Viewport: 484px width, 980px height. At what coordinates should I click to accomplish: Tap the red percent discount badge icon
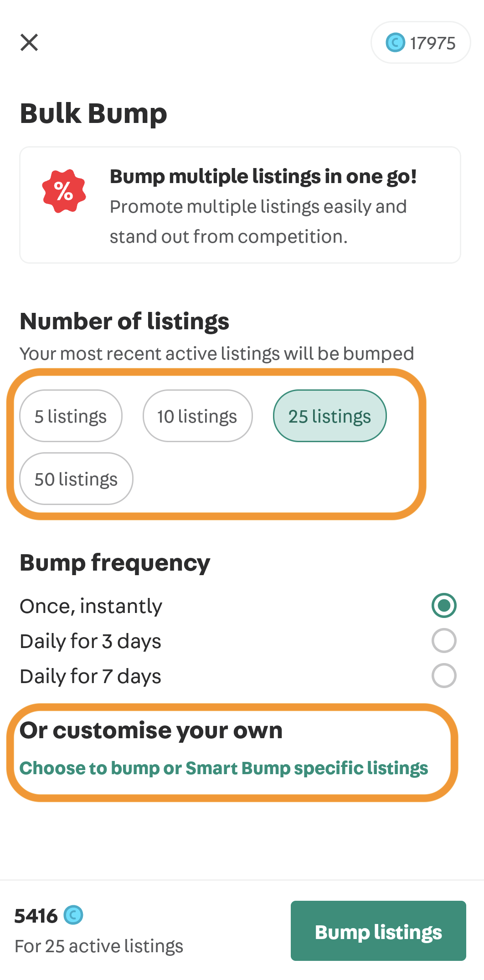pyautogui.click(x=64, y=191)
